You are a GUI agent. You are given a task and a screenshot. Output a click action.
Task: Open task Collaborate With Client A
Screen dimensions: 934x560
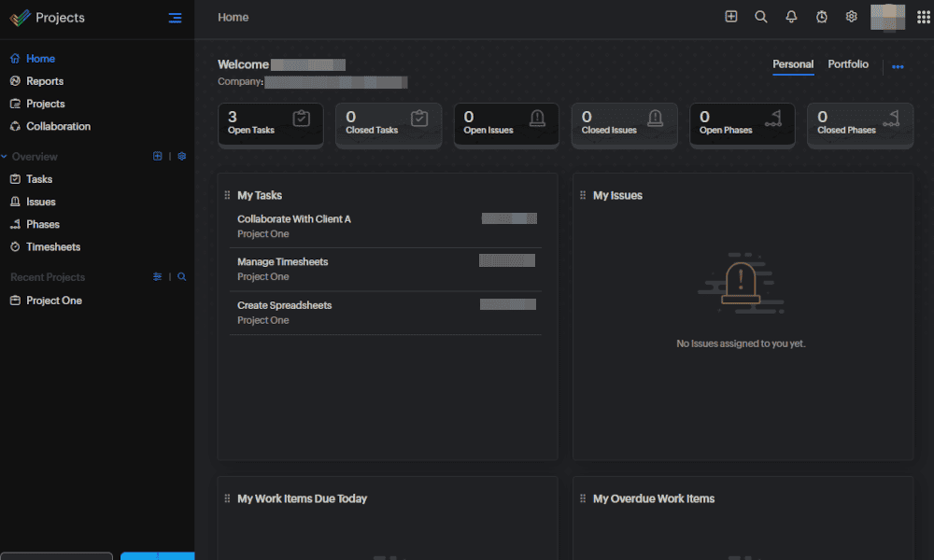coord(294,219)
